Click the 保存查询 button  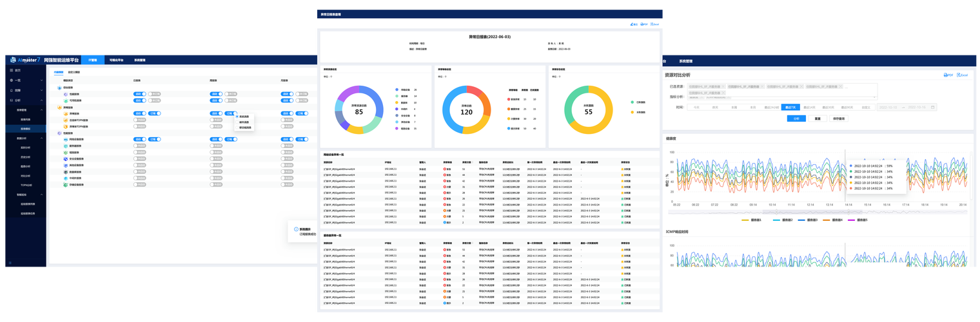[839, 118]
